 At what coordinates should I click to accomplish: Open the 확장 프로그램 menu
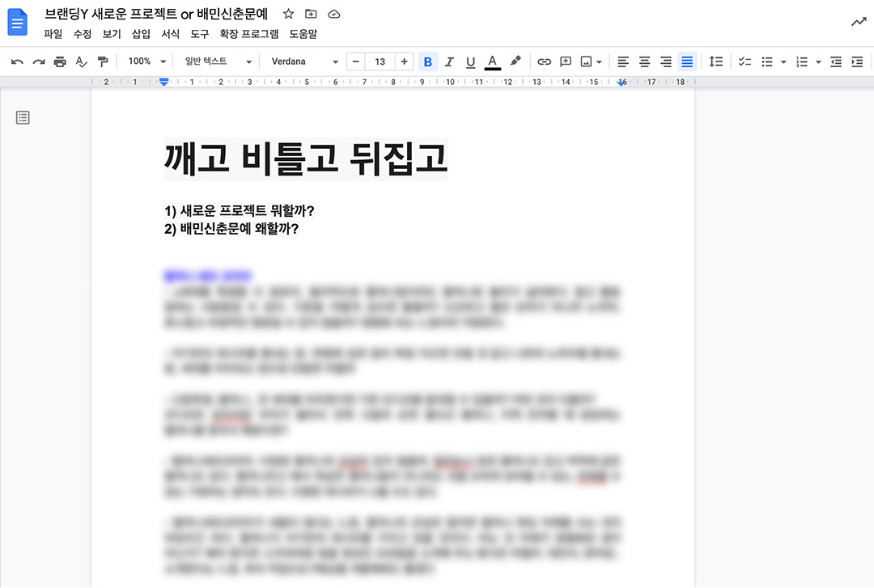pyautogui.click(x=248, y=34)
